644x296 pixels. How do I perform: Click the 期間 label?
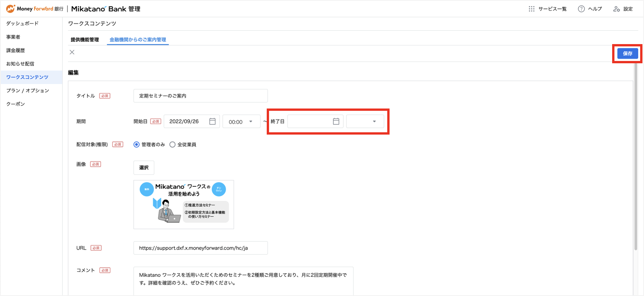coord(81,122)
